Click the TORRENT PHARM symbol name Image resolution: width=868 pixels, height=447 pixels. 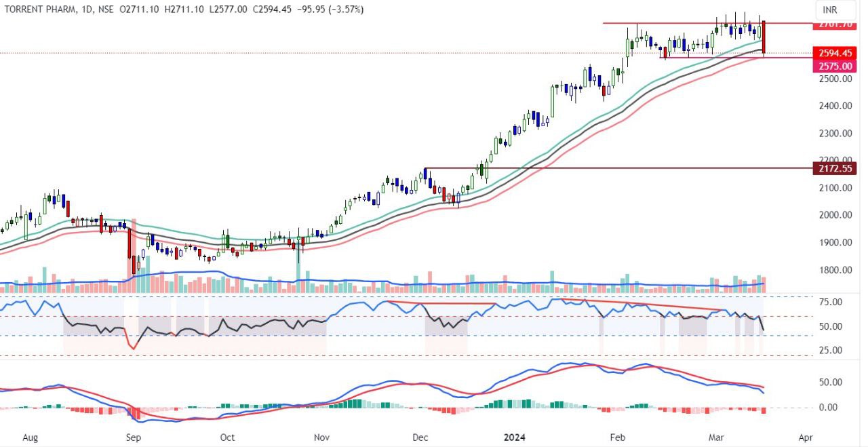tap(35, 9)
